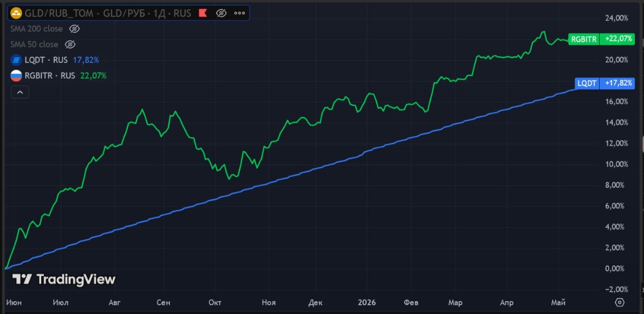Toggle visibility eye of GLD/RUB_TOM main series
This screenshot has width=644, height=314.
pos(221,13)
